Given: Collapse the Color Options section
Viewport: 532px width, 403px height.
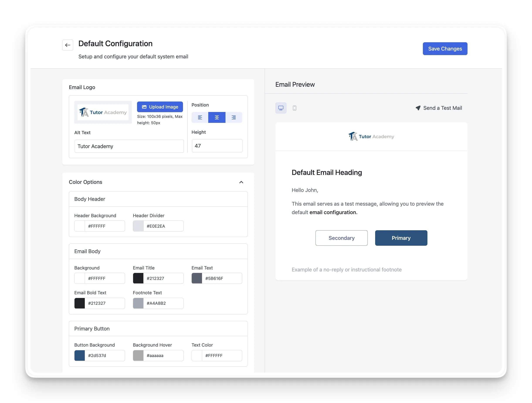Looking at the screenshot, I should (241, 182).
